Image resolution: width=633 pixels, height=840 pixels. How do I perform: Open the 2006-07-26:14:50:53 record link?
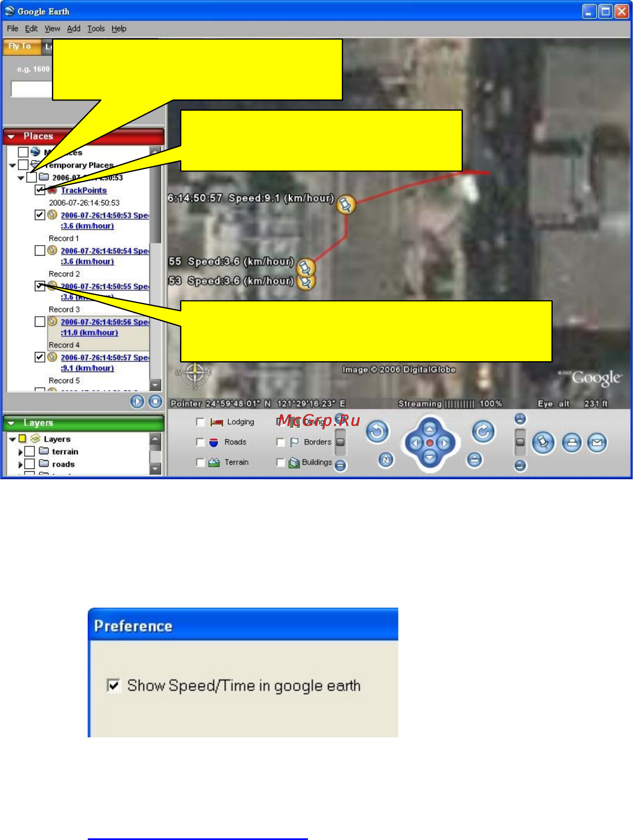coord(105,220)
